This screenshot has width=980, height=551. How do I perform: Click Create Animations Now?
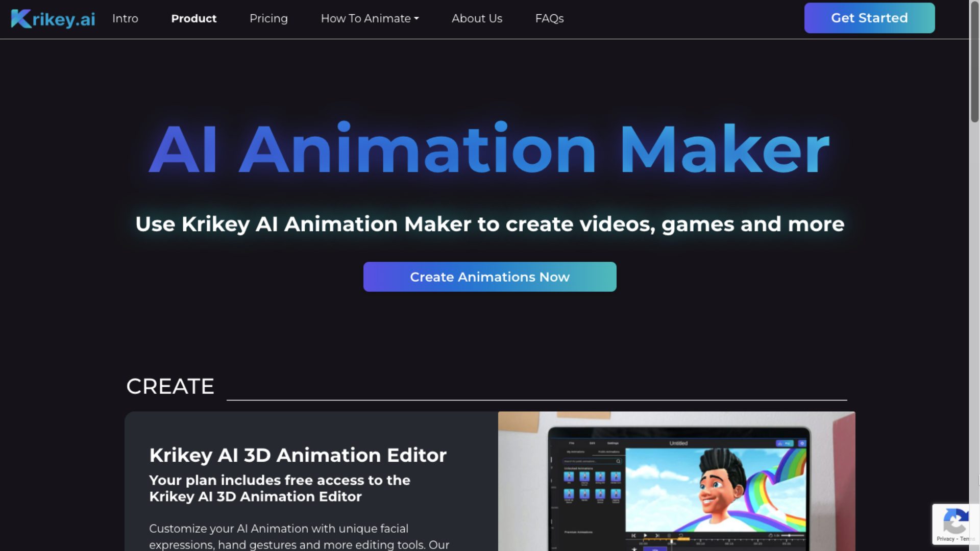click(x=489, y=277)
